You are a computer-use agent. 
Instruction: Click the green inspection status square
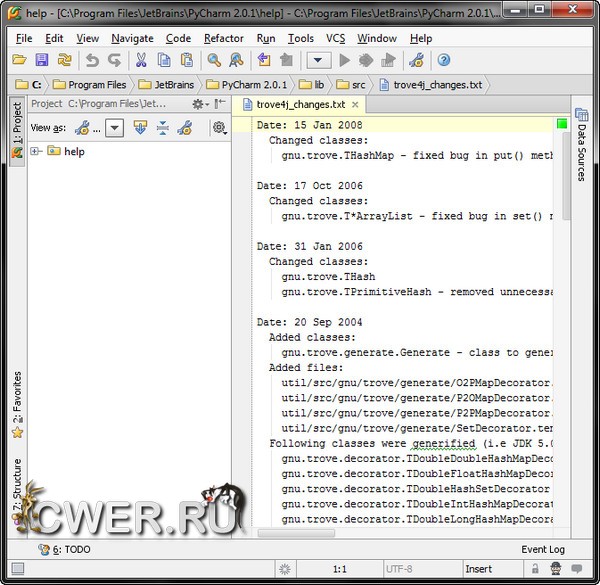click(x=562, y=124)
